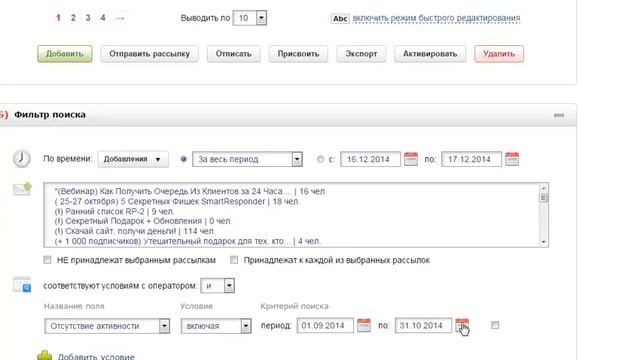
Task: Select Утешительный подарок list item
Action: coord(187,241)
